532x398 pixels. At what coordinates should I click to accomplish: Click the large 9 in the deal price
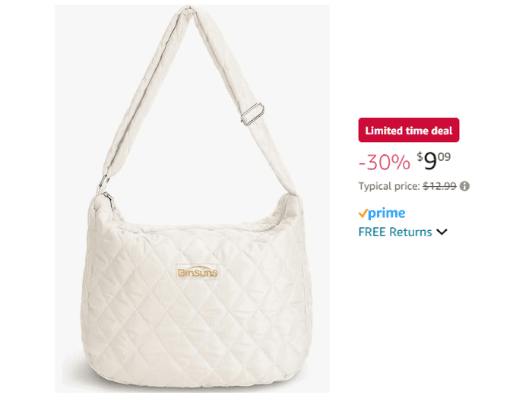coord(430,161)
